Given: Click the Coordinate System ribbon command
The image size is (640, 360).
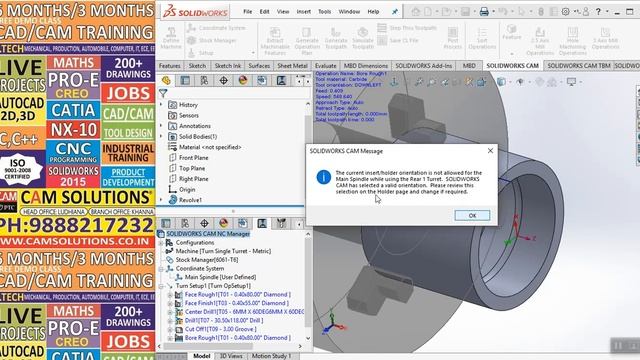Looking at the screenshot, I should point(216,28).
